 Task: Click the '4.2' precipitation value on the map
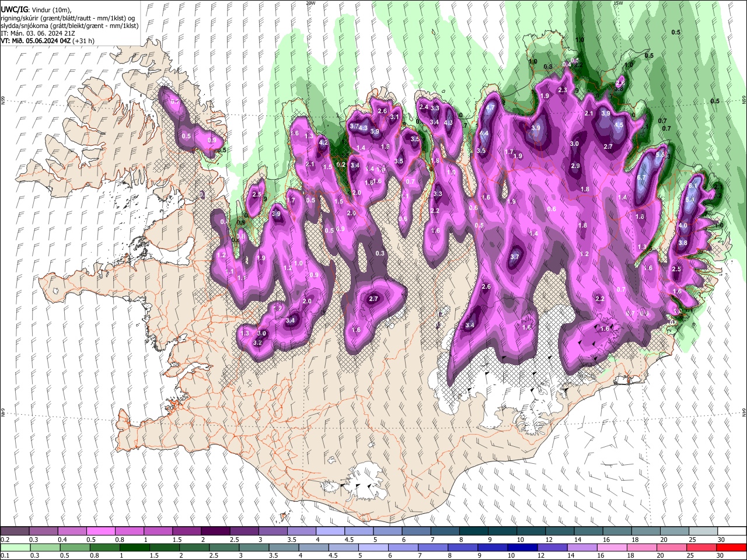(x=324, y=142)
